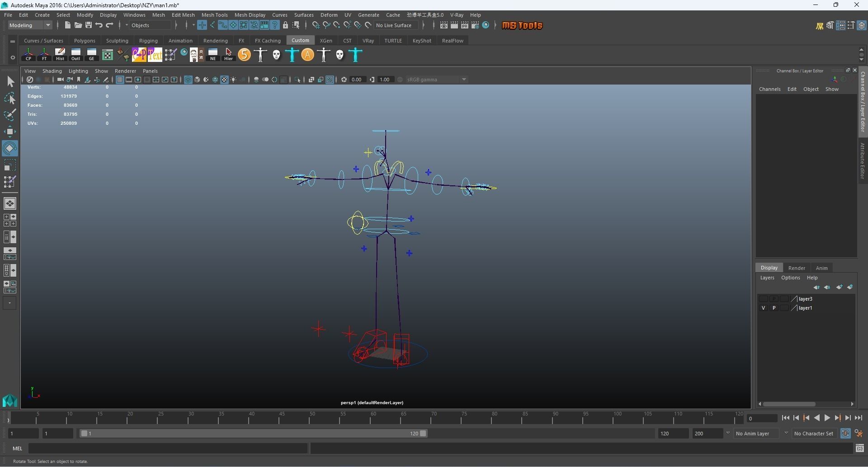
Task: Click the Undo arrow icon
Action: (x=99, y=25)
